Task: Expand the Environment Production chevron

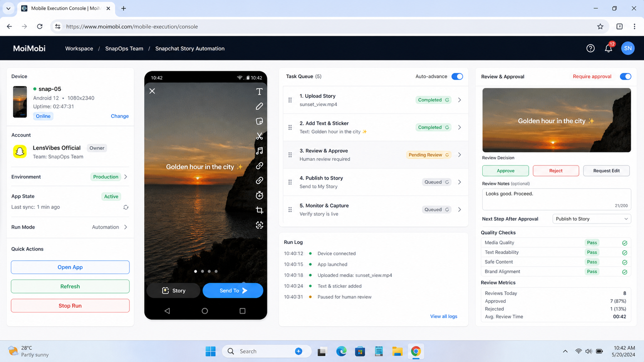Action: (126, 177)
